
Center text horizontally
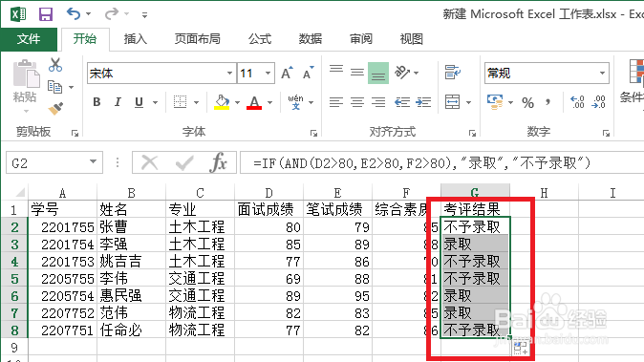(x=357, y=102)
